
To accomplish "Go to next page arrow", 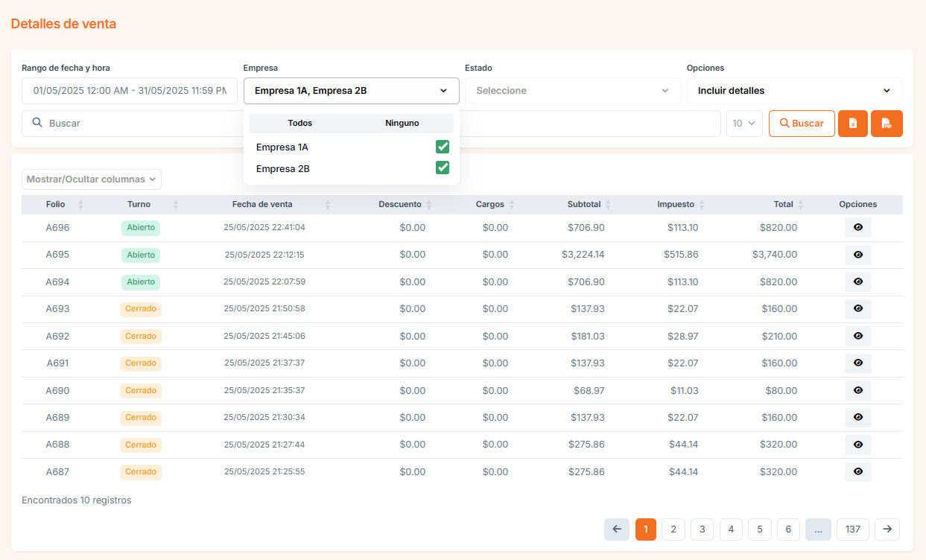I will pyautogui.click(x=887, y=529).
